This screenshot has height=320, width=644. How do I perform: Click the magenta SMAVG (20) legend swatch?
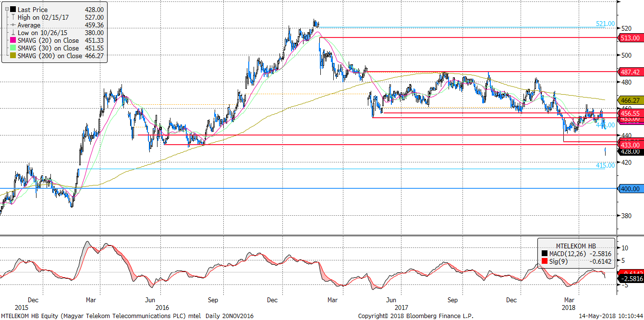coord(12,40)
